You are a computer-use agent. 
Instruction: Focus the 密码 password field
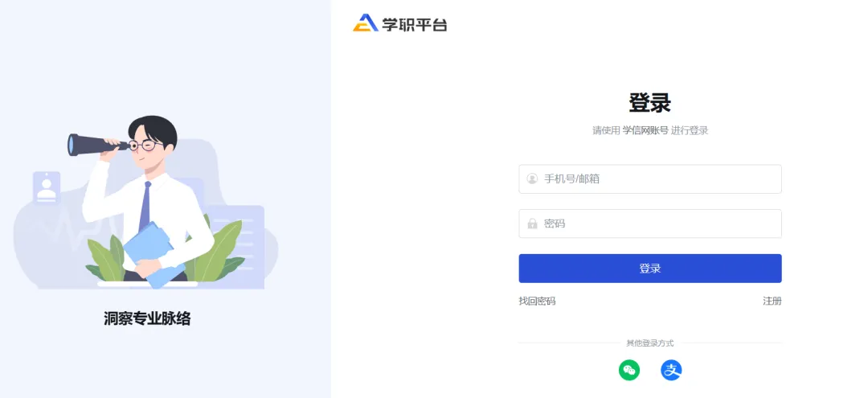(x=659, y=224)
